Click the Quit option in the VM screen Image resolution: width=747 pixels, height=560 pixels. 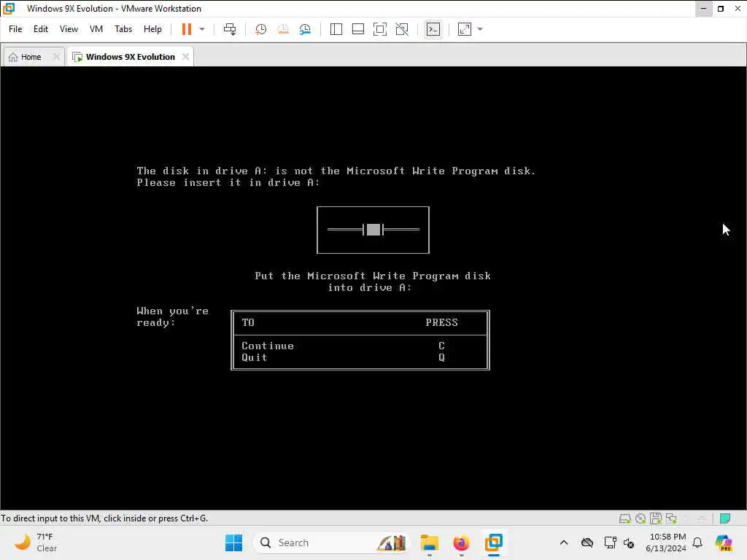[254, 357]
